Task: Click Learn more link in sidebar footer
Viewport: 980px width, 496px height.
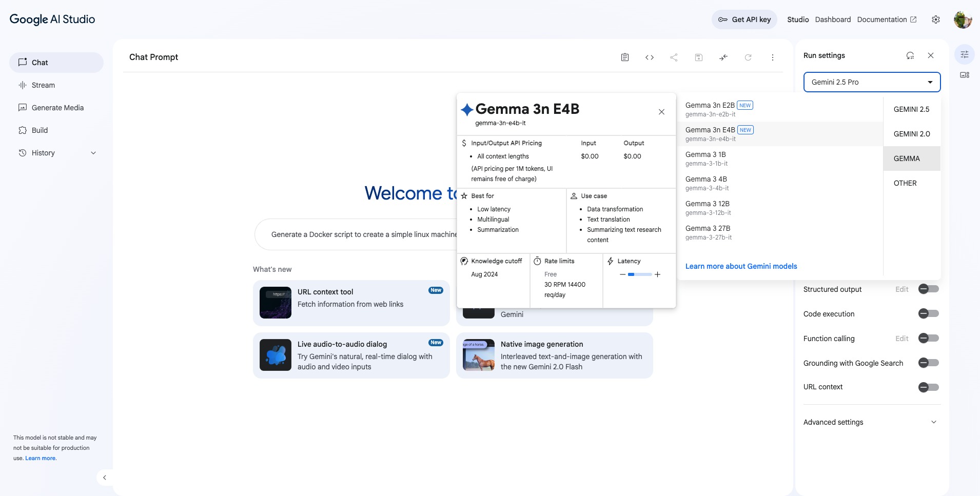Action: tap(41, 458)
